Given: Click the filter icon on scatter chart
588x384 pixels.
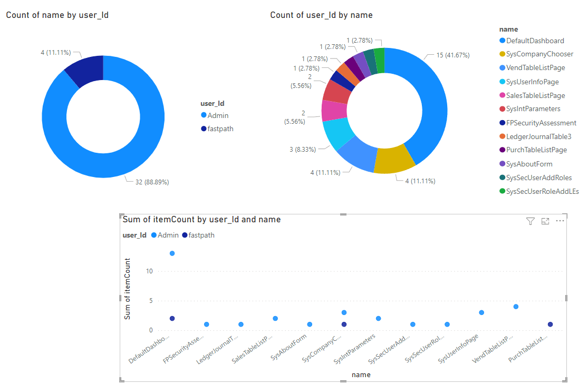Looking at the screenshot, I should (x=530, y=221).
